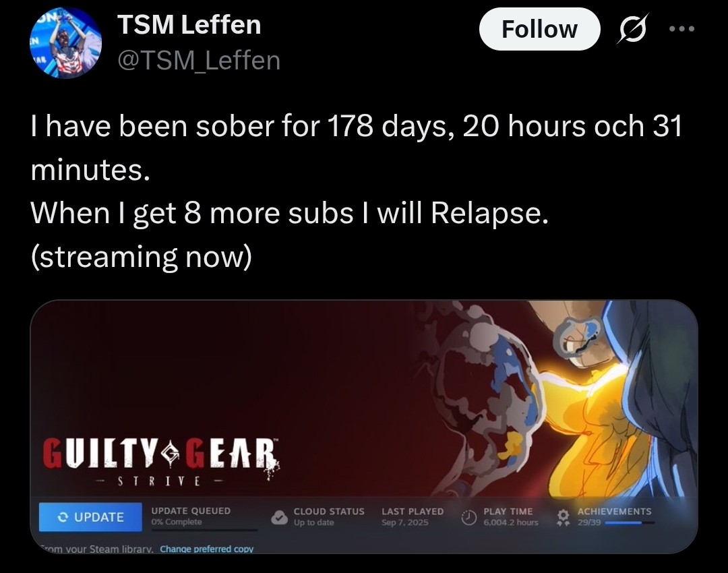Click the achievements progress bar
Screen dimensions: 728x573
point(630,523)
